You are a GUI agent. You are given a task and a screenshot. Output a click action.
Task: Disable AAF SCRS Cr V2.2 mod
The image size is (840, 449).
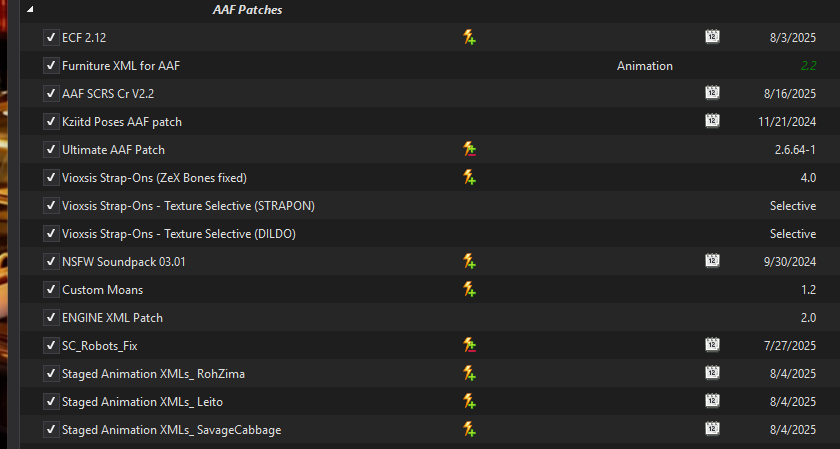point(51,93)
